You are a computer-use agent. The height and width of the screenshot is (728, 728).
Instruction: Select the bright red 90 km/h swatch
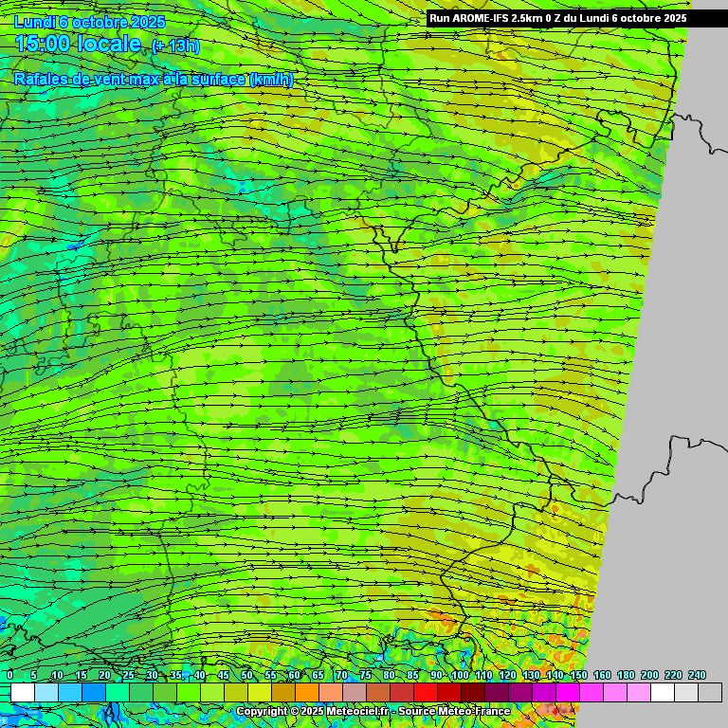[448, 693]
